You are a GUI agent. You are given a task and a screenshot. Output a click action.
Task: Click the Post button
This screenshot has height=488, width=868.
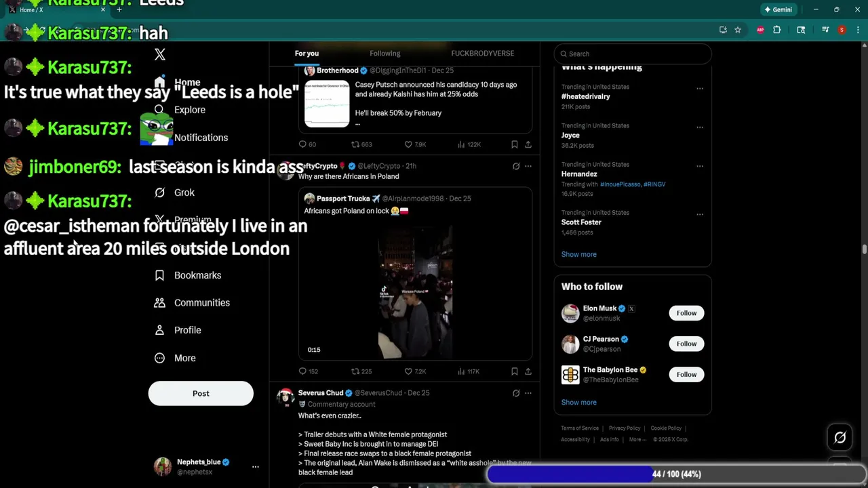pyautogui.click(x=201, y=393)
